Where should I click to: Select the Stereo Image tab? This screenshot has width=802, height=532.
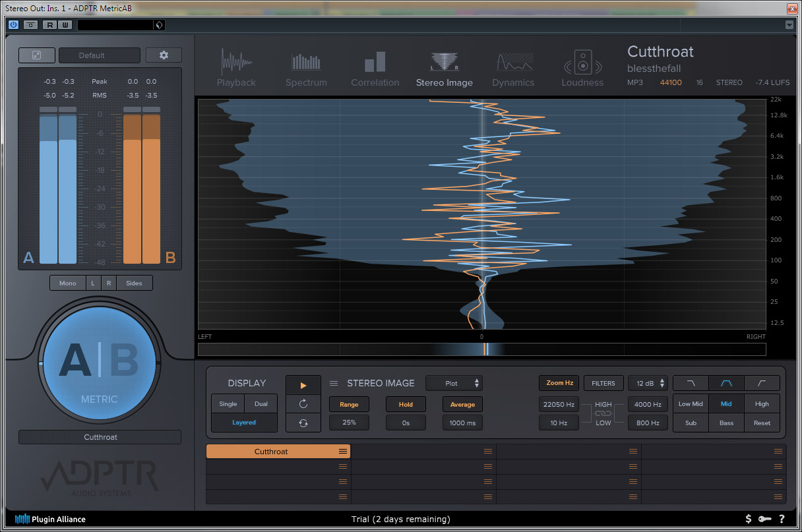[x=445, y=69]
